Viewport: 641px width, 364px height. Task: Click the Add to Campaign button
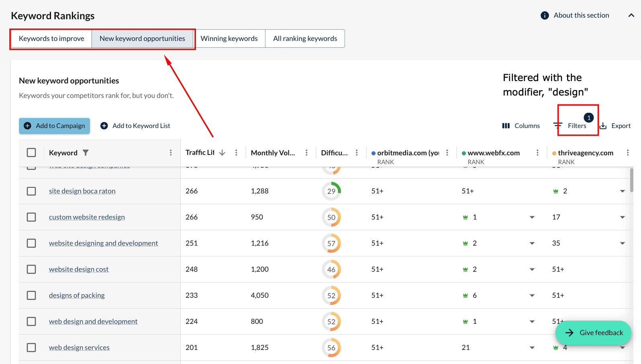point(55,126)
